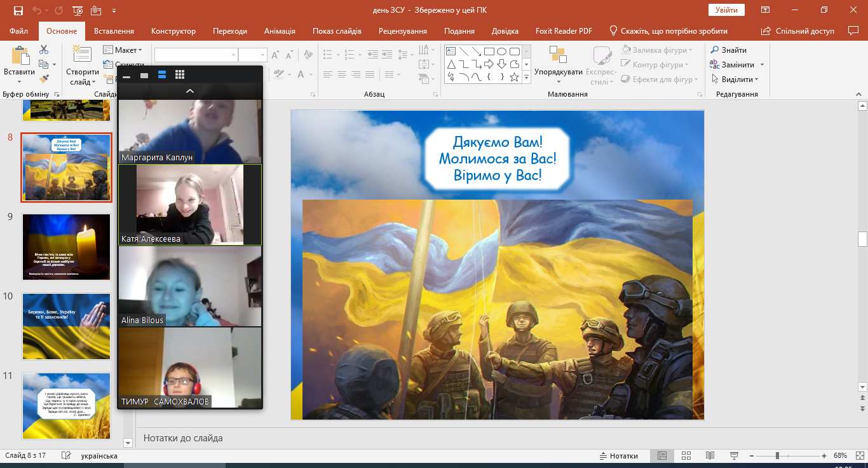This screenshot has height=468, width=868.
Task: Select the text box shape in shapes gallery
Action: (451, 52)
